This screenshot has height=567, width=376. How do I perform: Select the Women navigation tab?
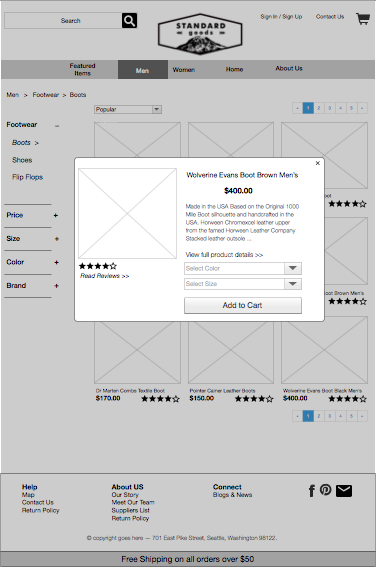point(184,70)
